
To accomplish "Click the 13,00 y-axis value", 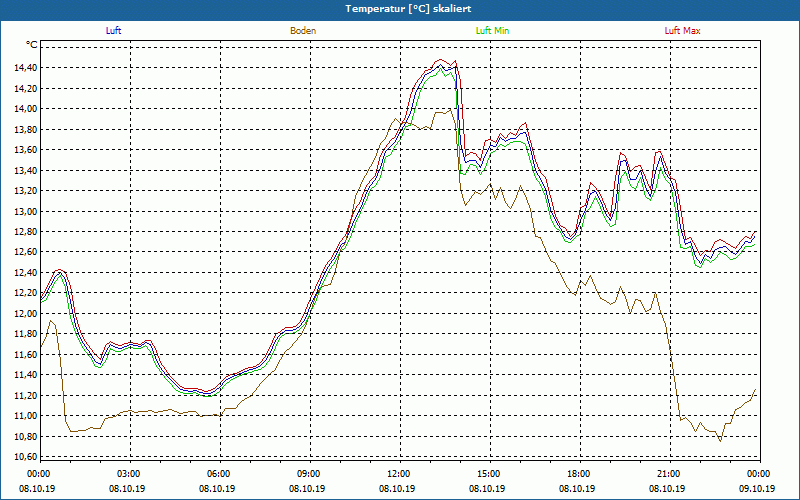I will pos(26,211).
